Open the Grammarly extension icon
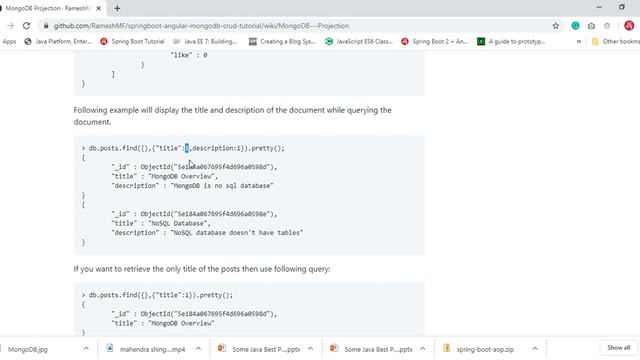The width and height of the screenshot is (640, 360). coord(575,26)
